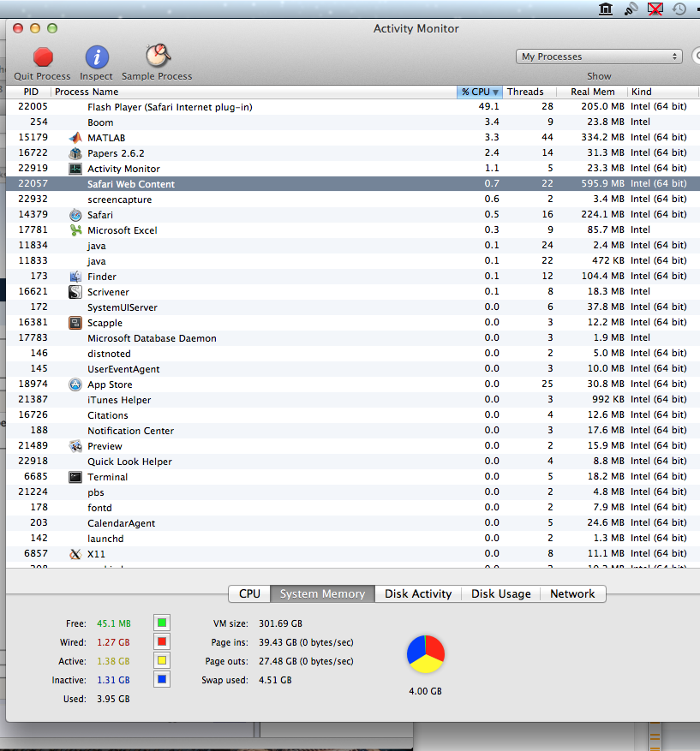Click the blue Inactive memory color swatch
This screenshot has width=700, height=751.
click(162, 679)
